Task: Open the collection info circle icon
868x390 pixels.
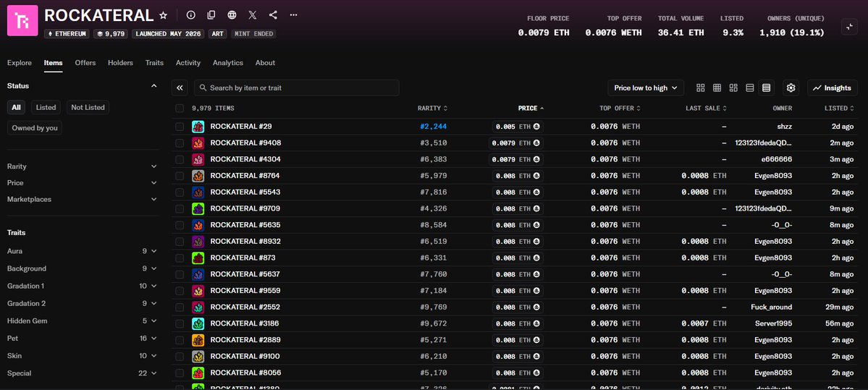Action: pyautogui.click(x=191, y=15)
